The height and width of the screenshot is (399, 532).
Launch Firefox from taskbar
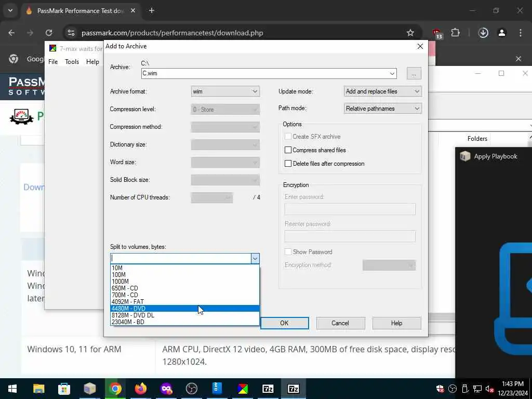141,389
